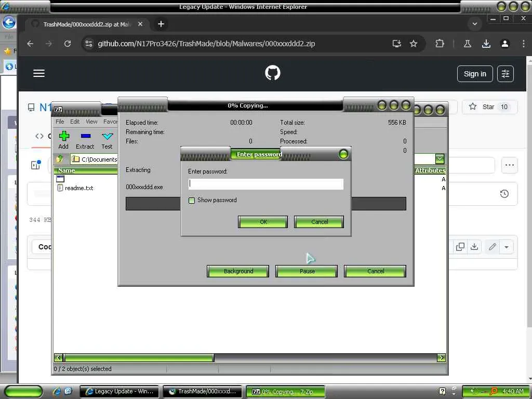Copy raw file icon on GitHub
Viewport: 532px width, 399px height.
pyautogui.click(x=460, y=247)
